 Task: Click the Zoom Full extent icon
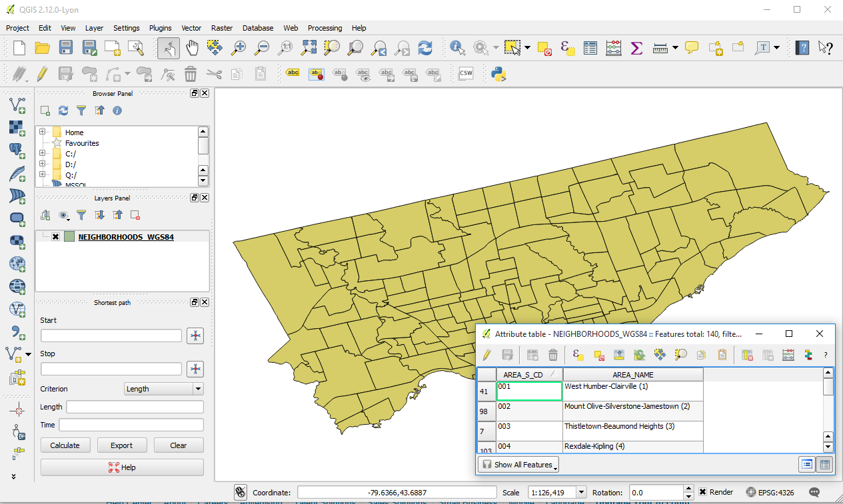309,48
